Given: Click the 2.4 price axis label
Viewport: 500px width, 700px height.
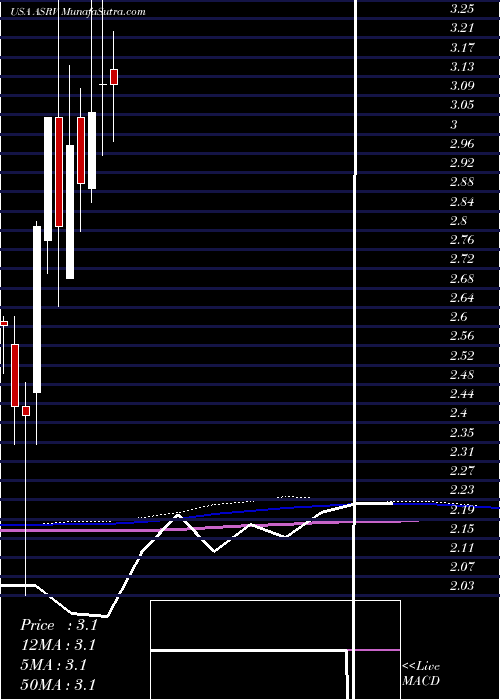Looking at the screenshot, I should 458,413.
